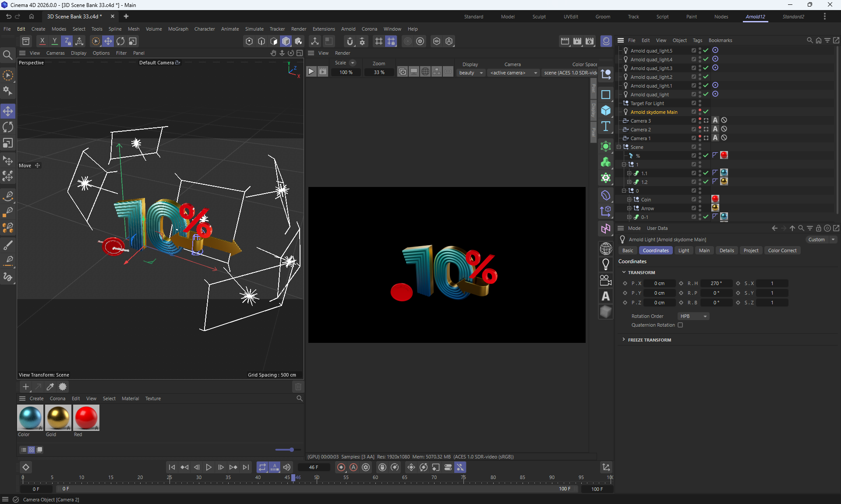Open the Display beauty dropdown
The width and height of the screenshot is (841, 504).
pos(471,73)
